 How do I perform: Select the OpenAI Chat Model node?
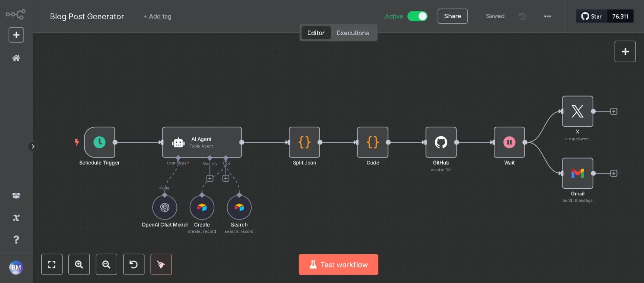pyautogui.click(x=165, y=207)
